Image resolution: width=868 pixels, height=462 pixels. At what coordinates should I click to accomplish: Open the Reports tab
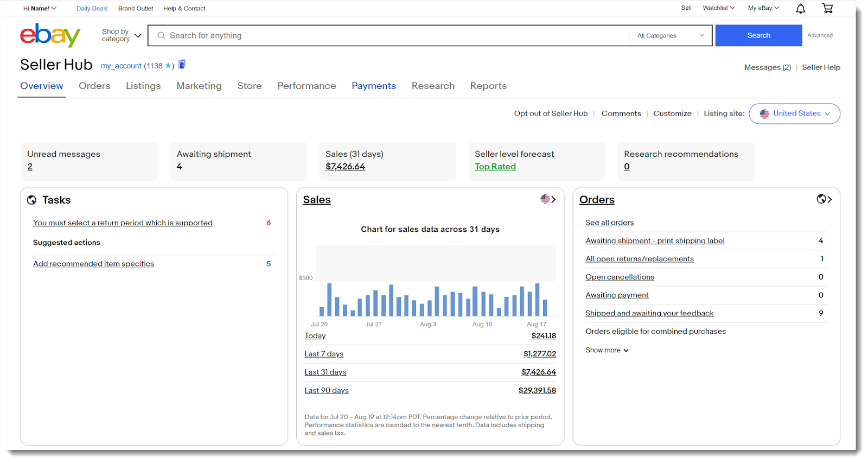488,86
